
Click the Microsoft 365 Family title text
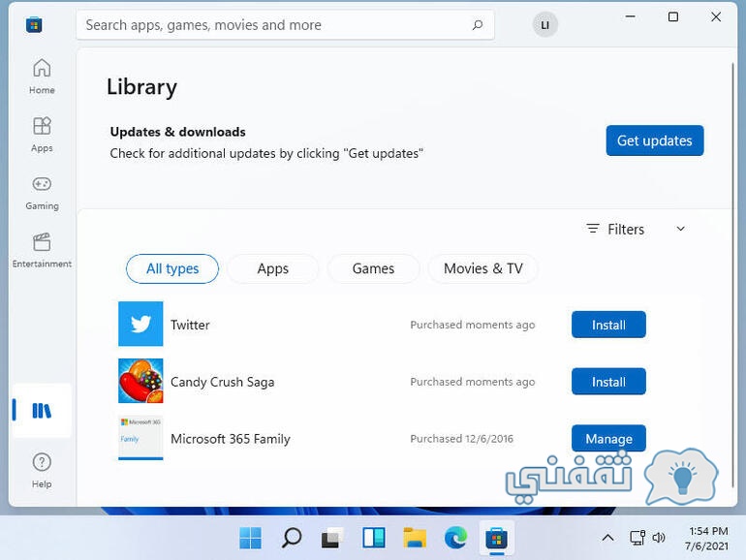231,439
